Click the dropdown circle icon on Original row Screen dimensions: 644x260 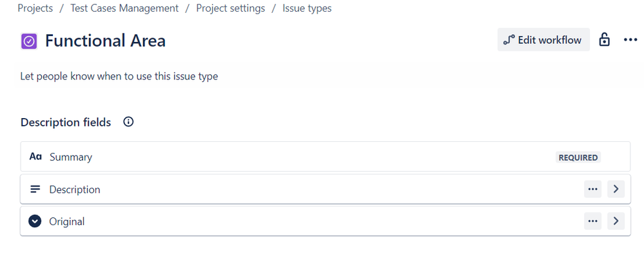[35, 221]
